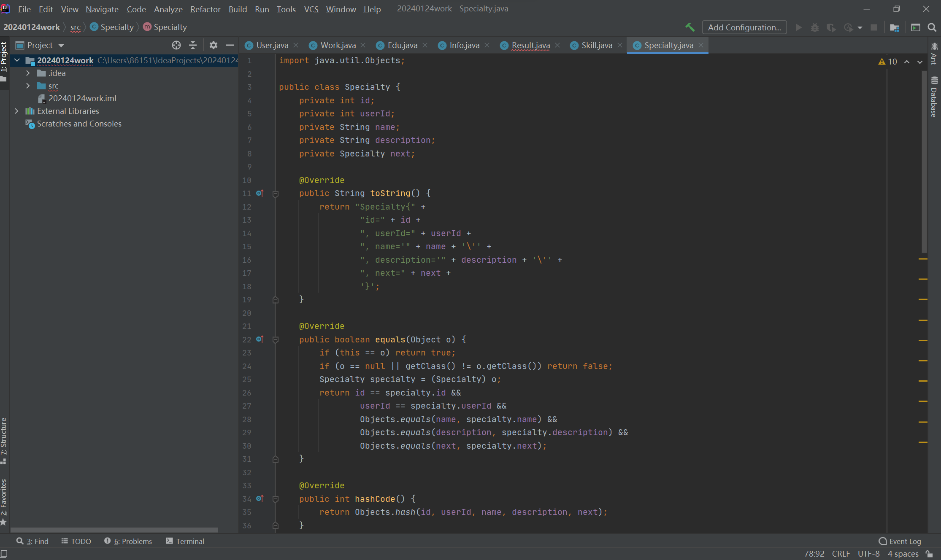Click the green Build project hammer icon
Viewport: 941px width, 560px height.
690,27
